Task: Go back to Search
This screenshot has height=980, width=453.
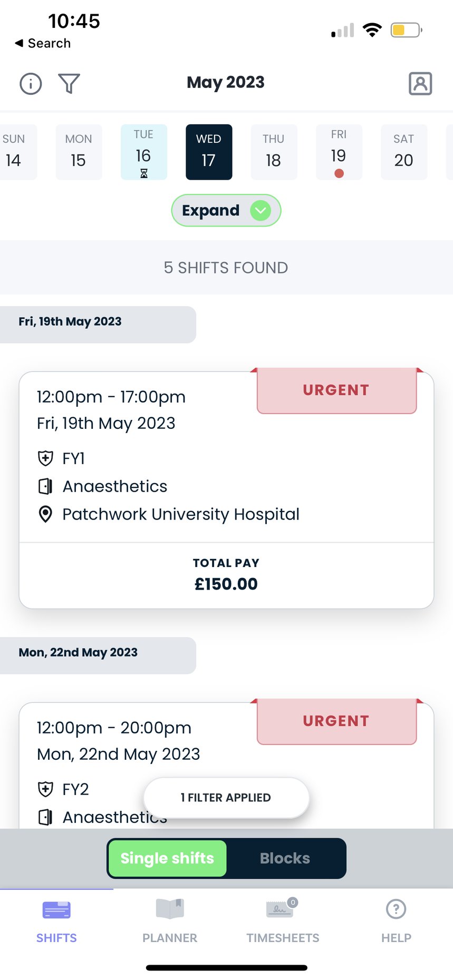Action: (x=43, y=43)
